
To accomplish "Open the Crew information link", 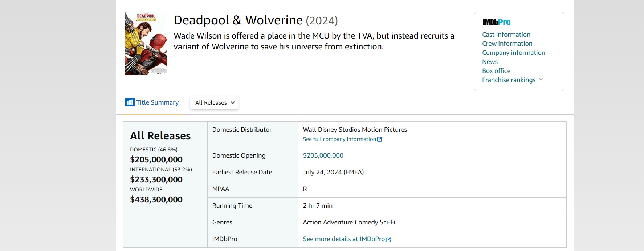I will tap(507, 44).
